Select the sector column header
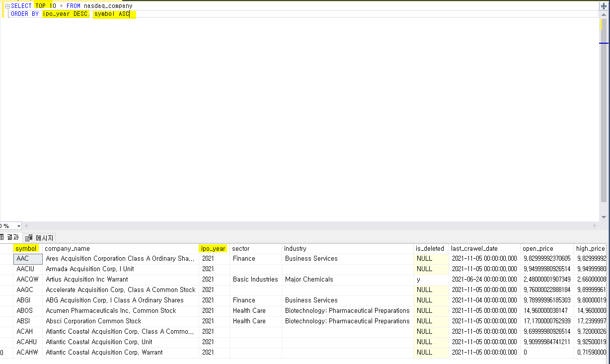The height and width of the screenshot is (364, 610). point(256,248)
